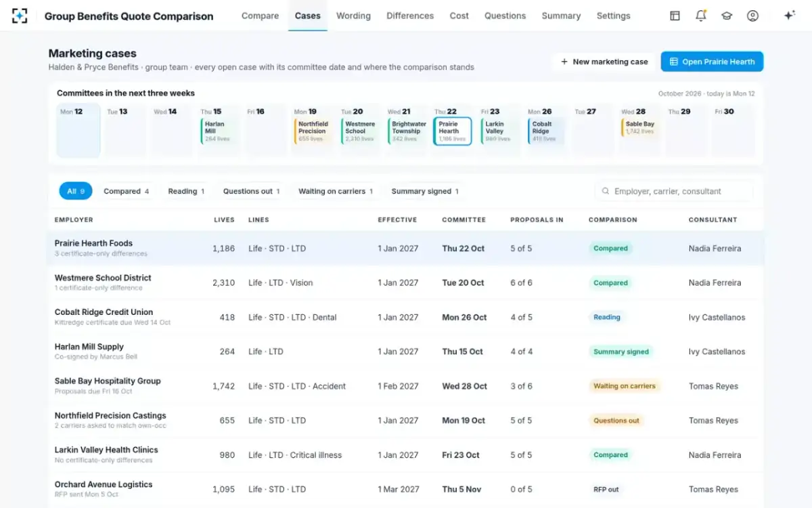The height and width of the screenshot is (508, 812).
Task: Focus the Employer, carrier, consultant search field
Action: 674,191
